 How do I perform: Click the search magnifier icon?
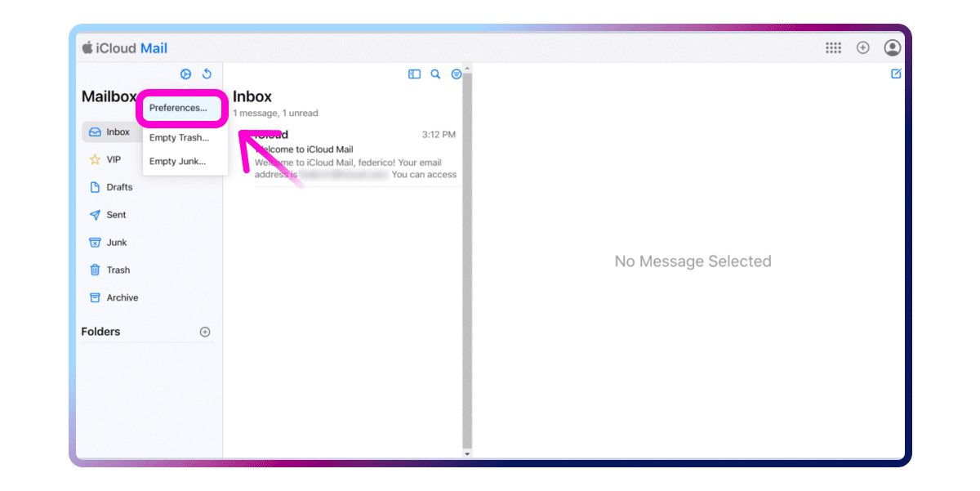pyautogui.click(x=435, y=74)
